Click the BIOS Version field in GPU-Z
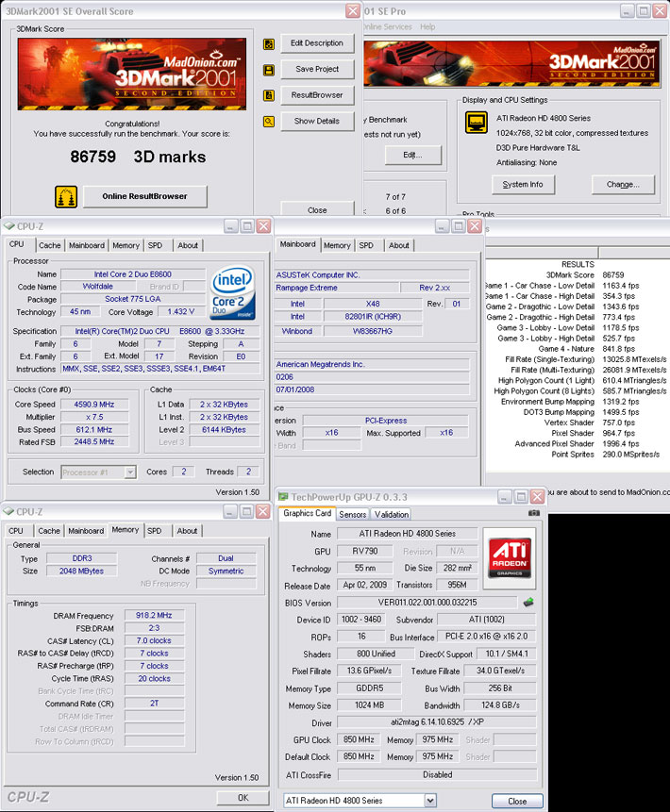This screenshot has height=812, width=670. pos(427,603)
